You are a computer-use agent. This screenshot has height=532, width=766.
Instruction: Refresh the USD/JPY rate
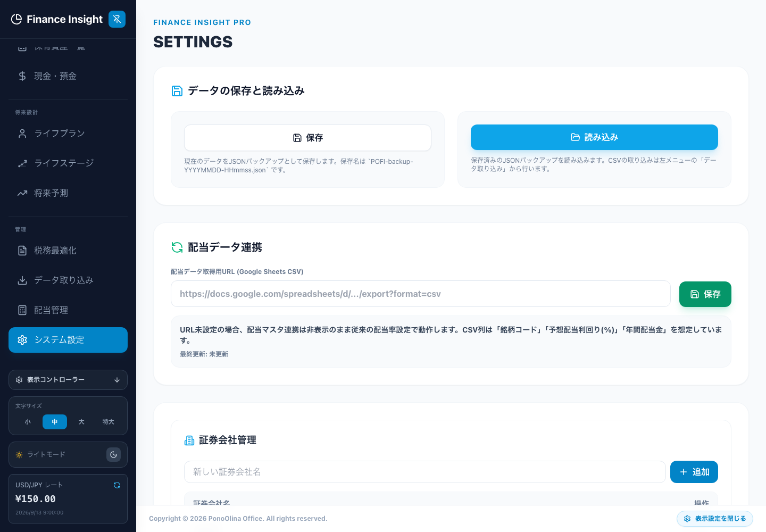click(117, 485)
